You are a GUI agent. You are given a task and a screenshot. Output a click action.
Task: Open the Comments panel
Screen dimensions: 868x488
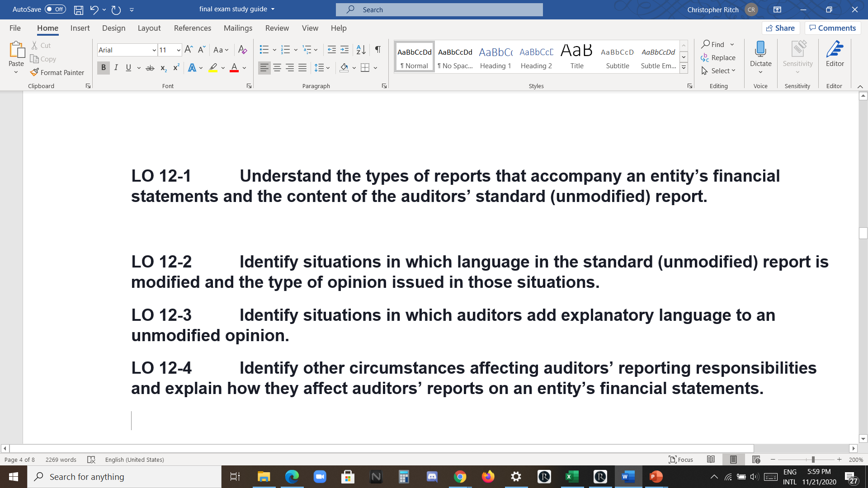(x=832, y=28)
